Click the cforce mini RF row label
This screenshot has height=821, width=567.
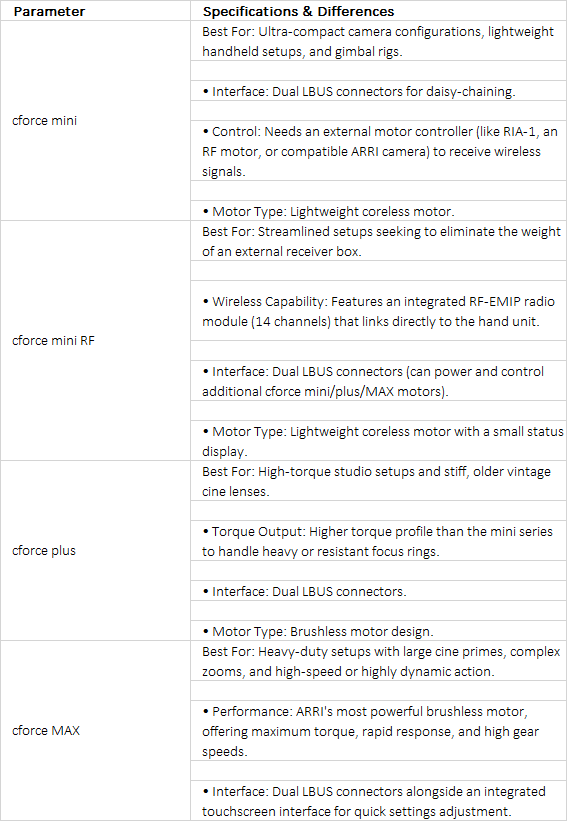coord(95,340)
